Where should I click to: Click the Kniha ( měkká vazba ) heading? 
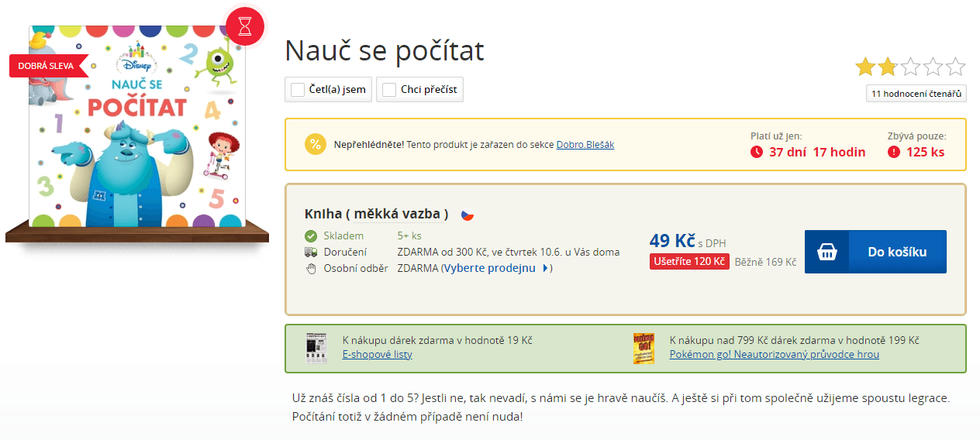tap(377, 214)
